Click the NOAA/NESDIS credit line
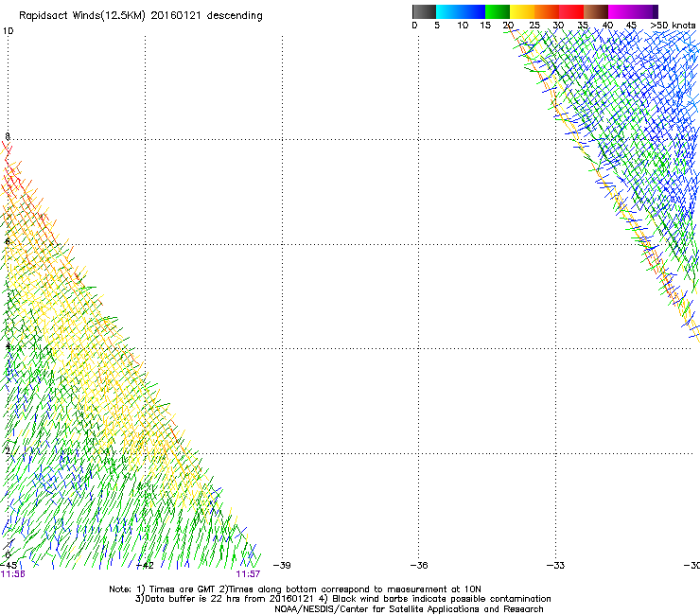 409,609
